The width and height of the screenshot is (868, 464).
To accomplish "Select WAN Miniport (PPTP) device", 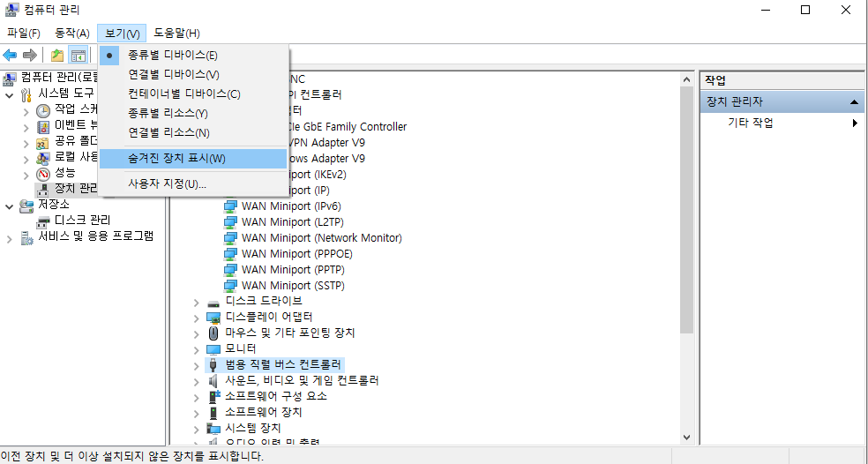I will tap(293, 270).
